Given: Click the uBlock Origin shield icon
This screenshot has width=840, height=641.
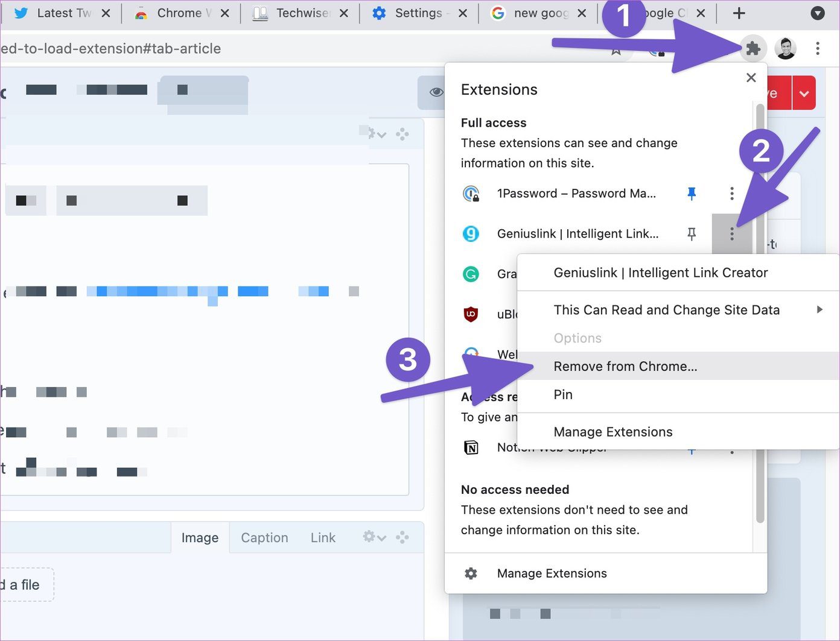Looking at the screenshot, I should 471,314.
